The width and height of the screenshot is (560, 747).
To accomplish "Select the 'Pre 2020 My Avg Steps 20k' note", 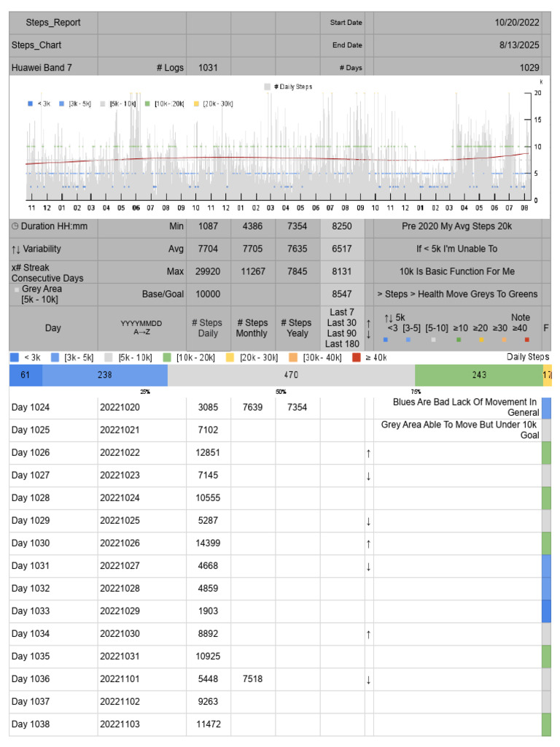I will point(457,226).
